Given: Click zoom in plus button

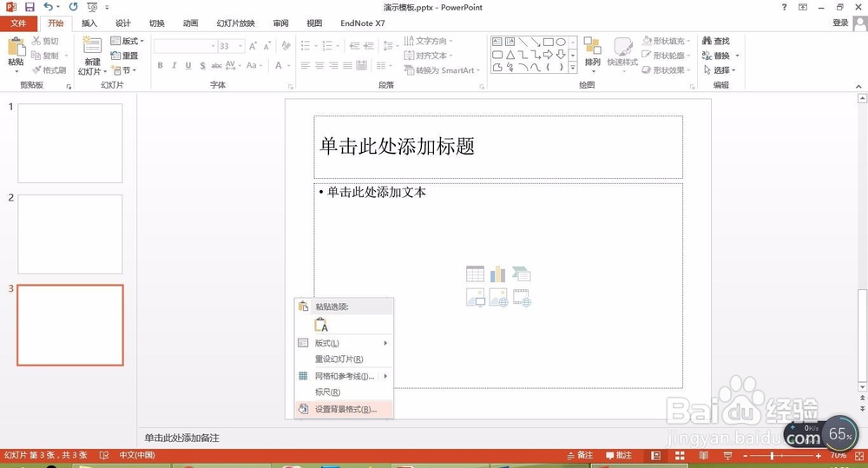Looking at the screenshot, I should 819,455.
